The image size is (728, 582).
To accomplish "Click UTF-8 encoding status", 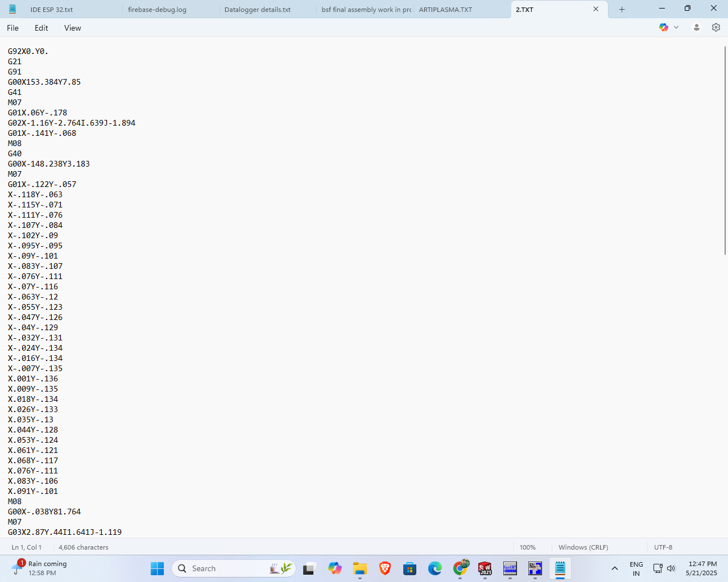I will (663, 547).
